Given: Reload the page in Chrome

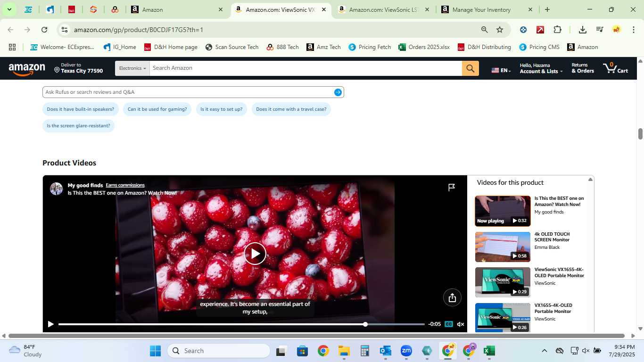Looking at the screenshot, I should click(x=44, y=30).
